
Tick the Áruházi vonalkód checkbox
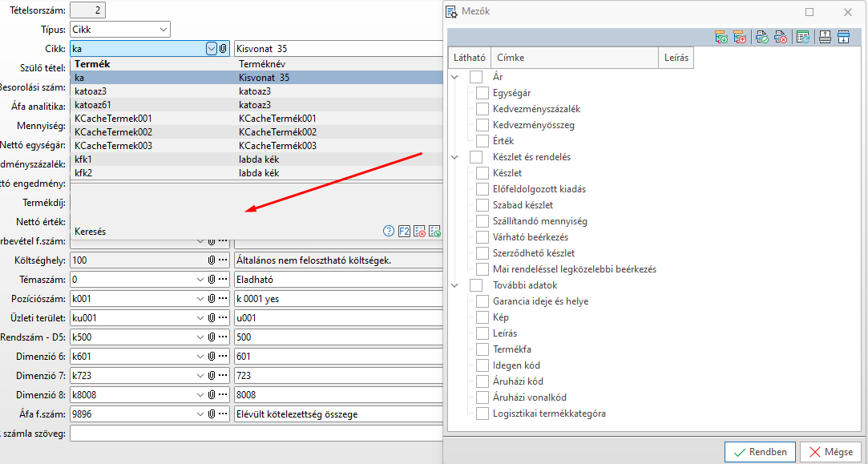click(482, 397)
